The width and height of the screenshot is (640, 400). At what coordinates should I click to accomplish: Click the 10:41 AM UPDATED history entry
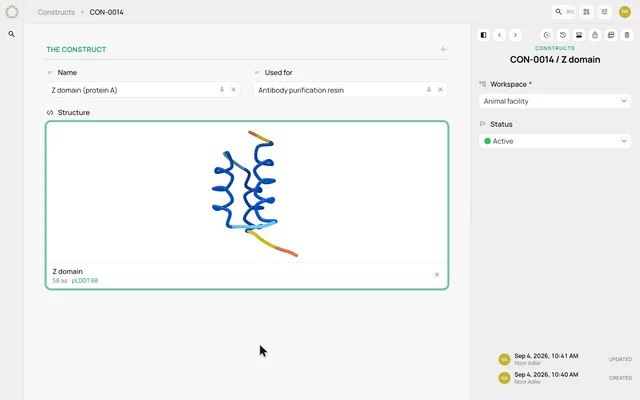[x=565, y=359]
